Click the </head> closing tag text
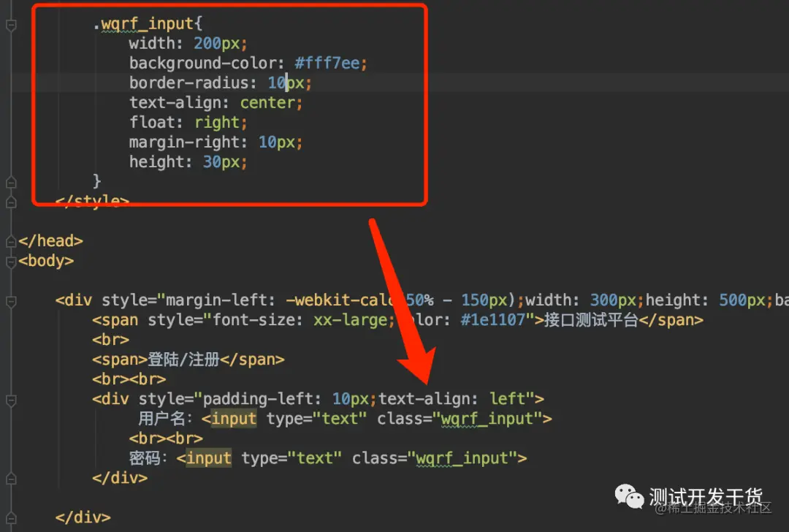This screenshot has width=789, height=532. (51, 240)
